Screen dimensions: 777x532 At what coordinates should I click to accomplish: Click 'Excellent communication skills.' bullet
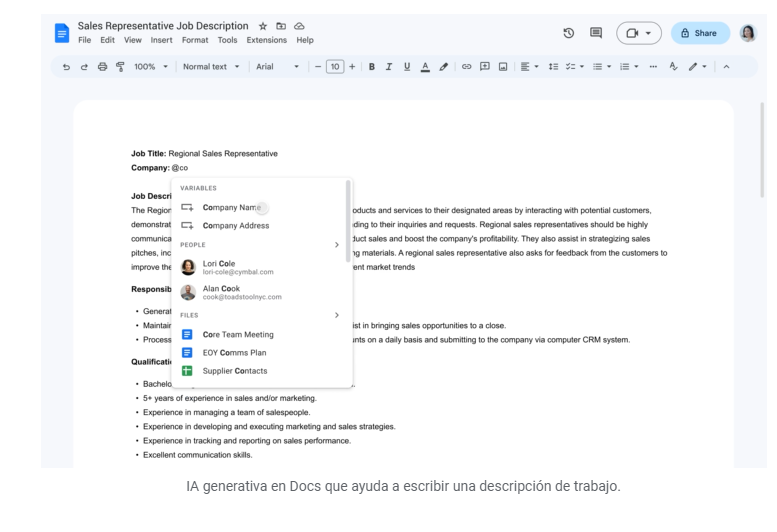[198, 455]
